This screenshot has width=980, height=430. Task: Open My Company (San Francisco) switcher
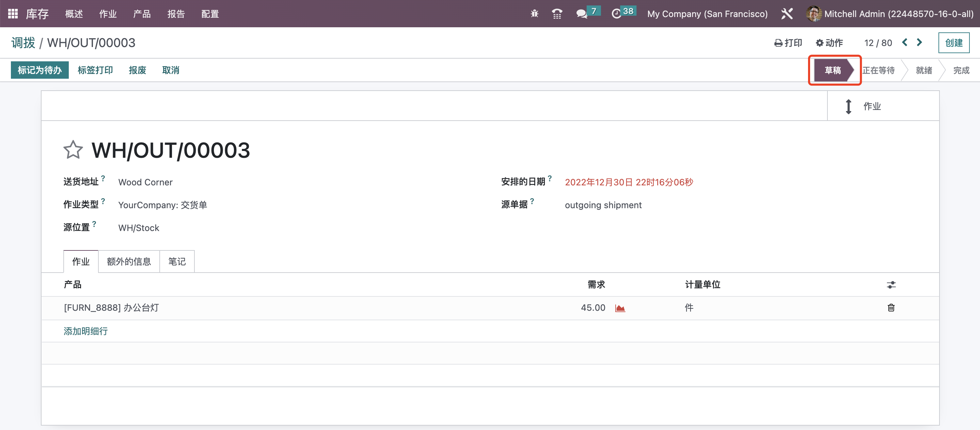coord(707,14)
